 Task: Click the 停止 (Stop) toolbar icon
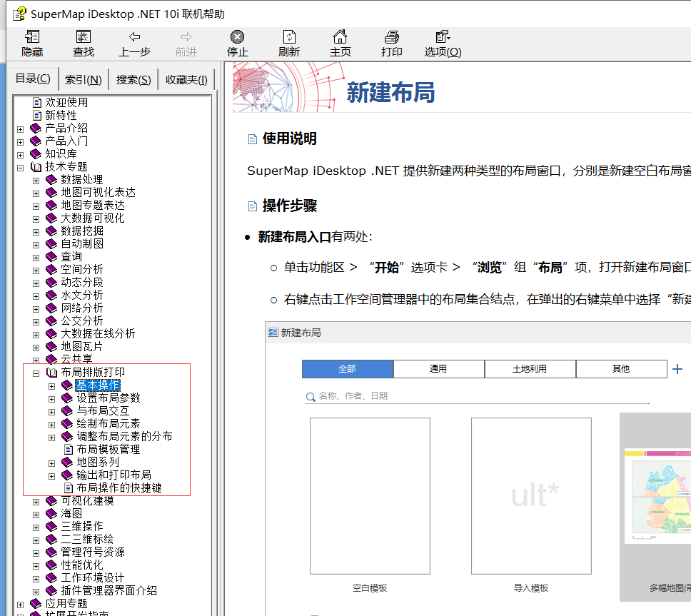tap(237, 37)
